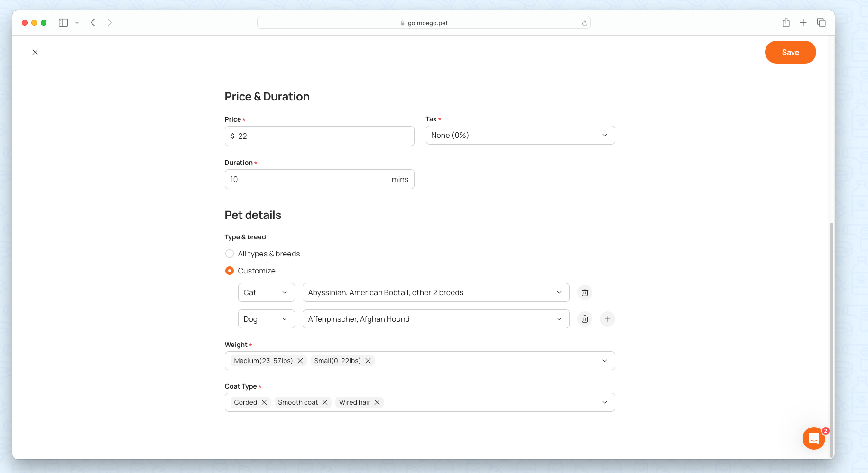Viewport: 868px width, 473px height.
Task: Open the Tax dropdown
Action: tap(520, 135)
